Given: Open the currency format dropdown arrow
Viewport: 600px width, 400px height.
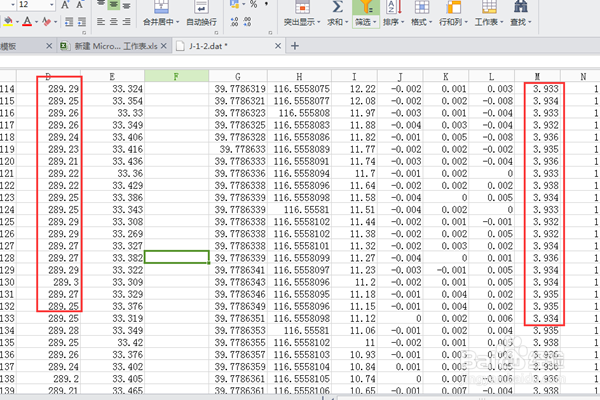Looking at the screenshot, I should coord(243,4).
